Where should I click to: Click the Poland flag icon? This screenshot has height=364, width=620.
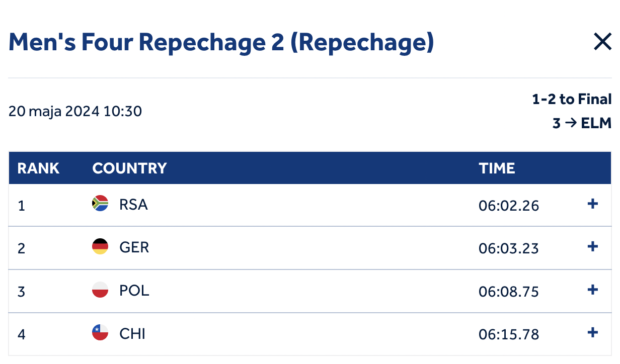coord(100,290)
